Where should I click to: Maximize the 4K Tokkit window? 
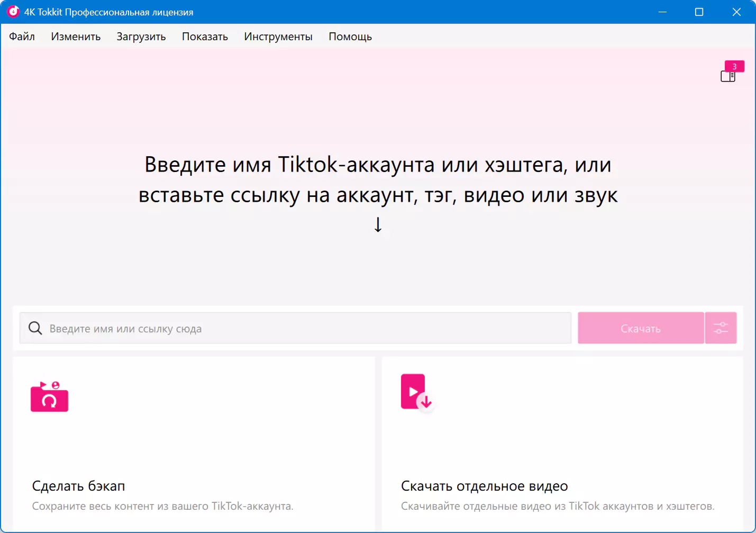pos(699,12)
